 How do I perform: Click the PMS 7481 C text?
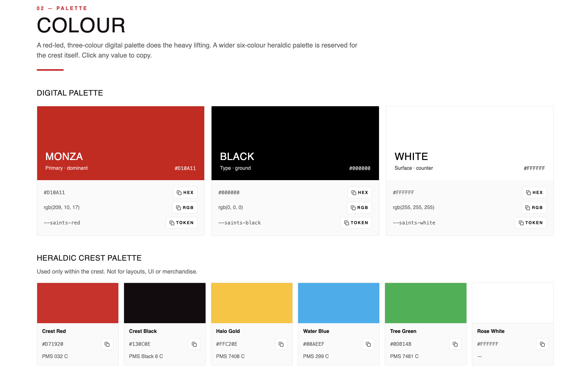tap(404, 357)
